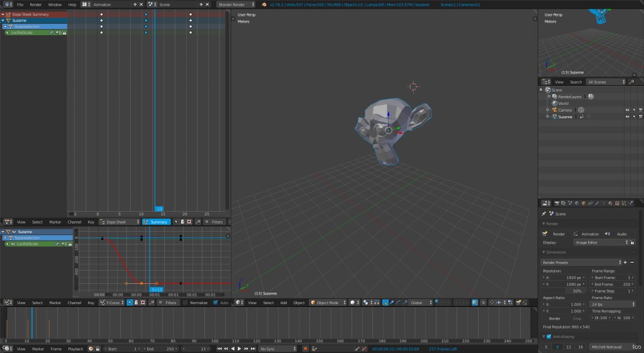Viewport: 644px width, 353px height.
Task: Click the ghost icon in dope sheet header
Action: coord(182,222)
